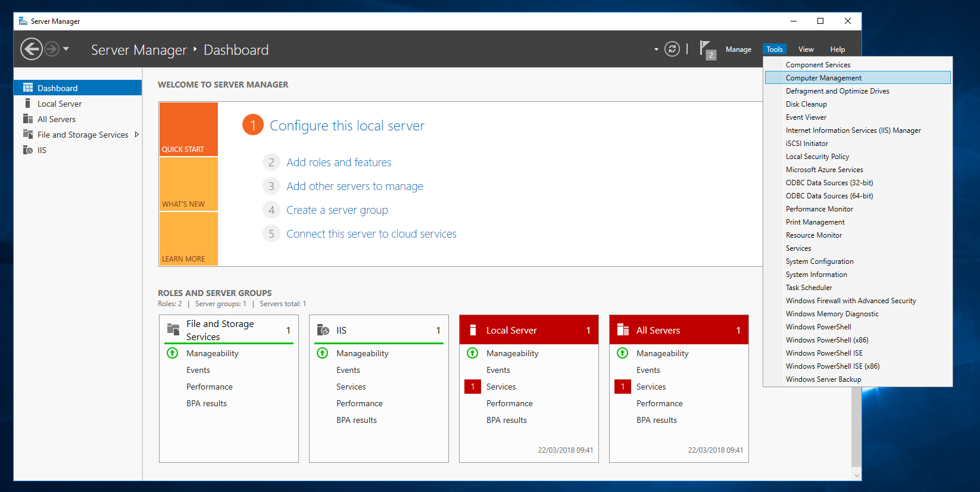Click Create a server group link
980x492 pixels.
[337, 210]
